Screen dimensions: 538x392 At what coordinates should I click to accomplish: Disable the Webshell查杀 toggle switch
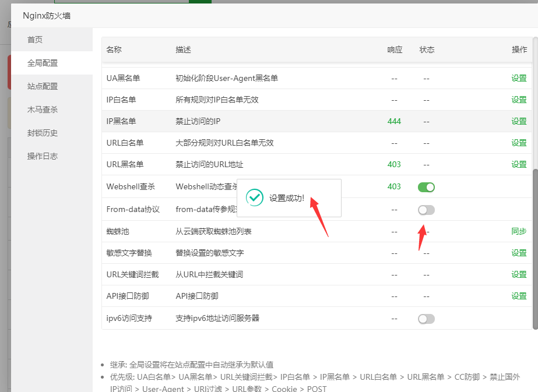426,187
